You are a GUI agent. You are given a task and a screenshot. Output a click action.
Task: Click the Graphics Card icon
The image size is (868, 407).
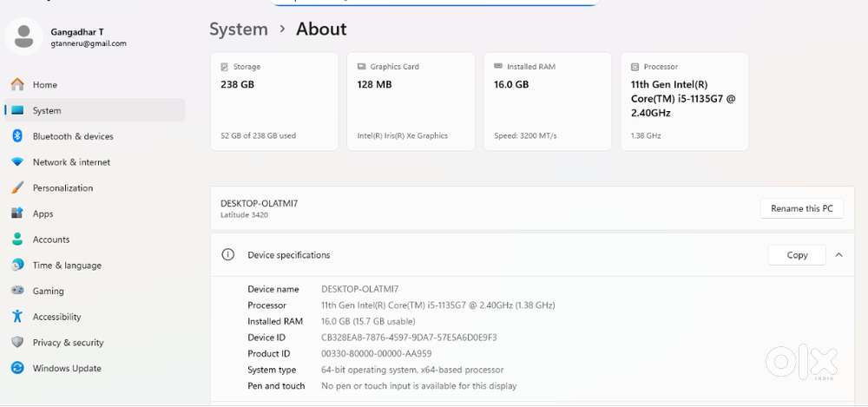click(361, 67)
